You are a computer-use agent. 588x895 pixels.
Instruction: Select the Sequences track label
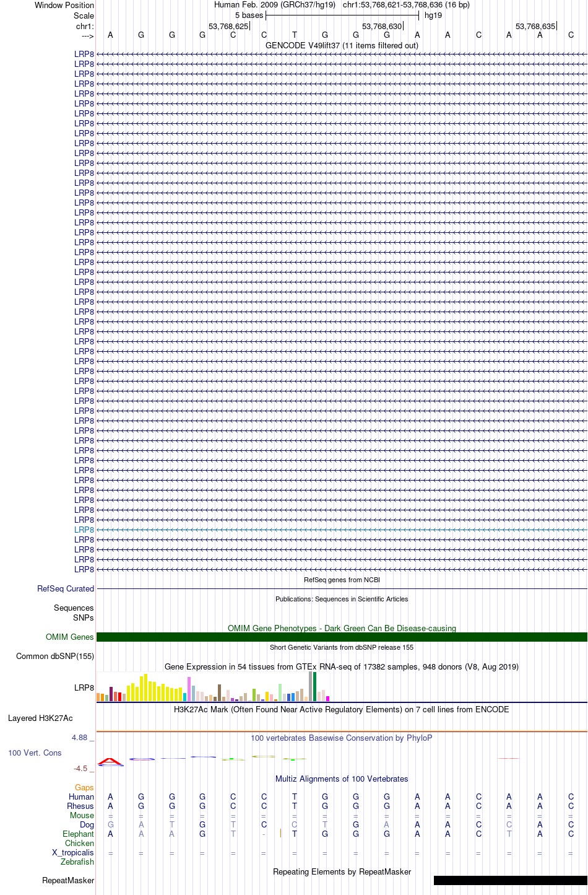74,608
